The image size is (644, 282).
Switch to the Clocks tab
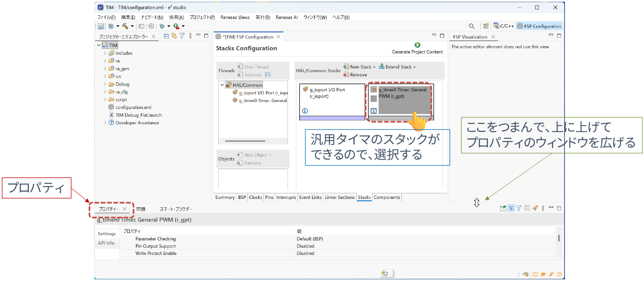click(255, 198)
